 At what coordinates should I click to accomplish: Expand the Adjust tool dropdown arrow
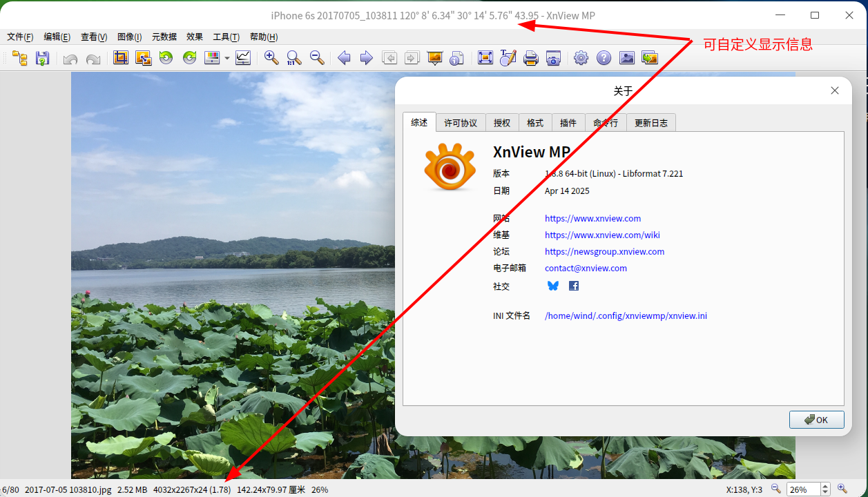pyautogui.click(x=226, y=58)
